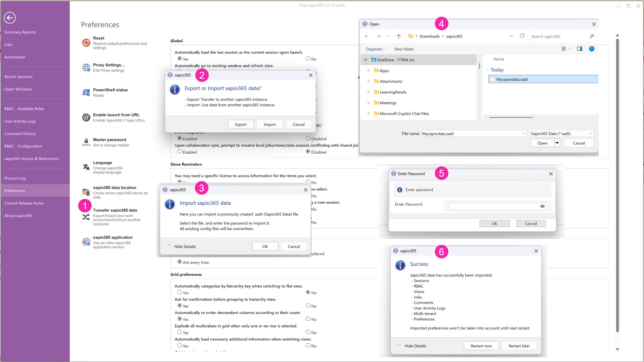Click the Reset preferences icon
This screenshot has width=644, height=362.
pyautogui.click(x=86, y=43)
